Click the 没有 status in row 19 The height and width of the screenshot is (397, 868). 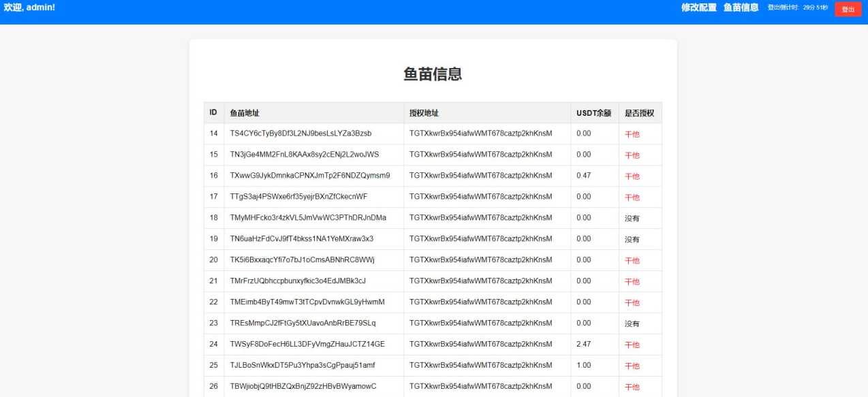click(632, 240)
